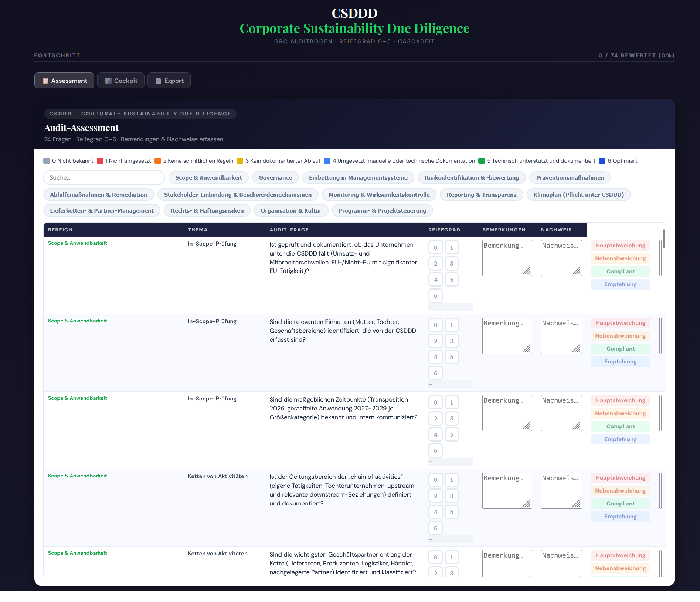Filter by Governance chip
700x602 pixels.
click(x=275, y=177)
